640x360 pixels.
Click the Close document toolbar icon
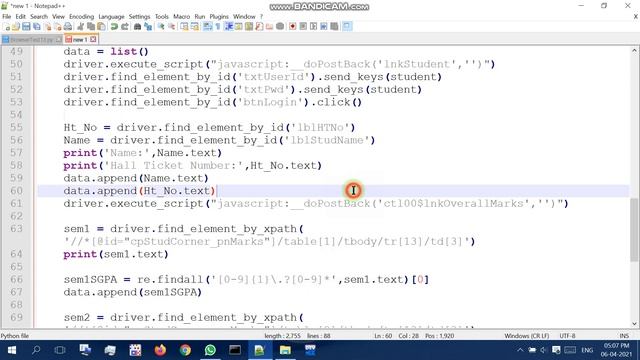pos(48,27)
